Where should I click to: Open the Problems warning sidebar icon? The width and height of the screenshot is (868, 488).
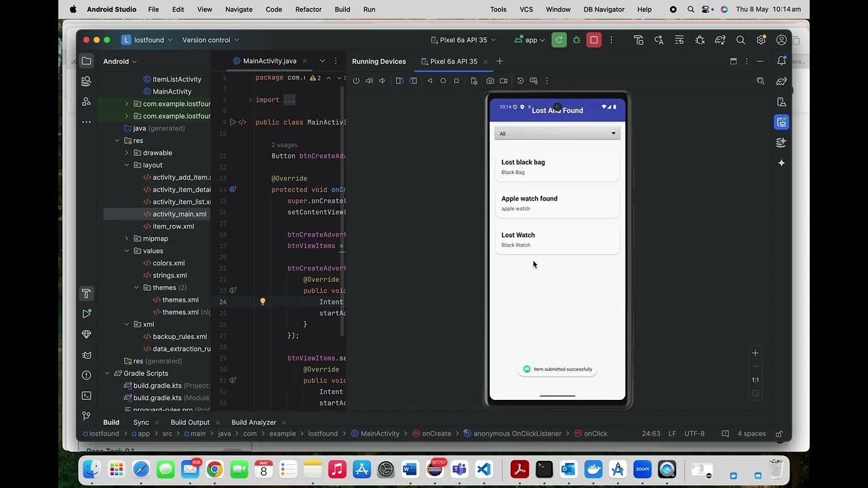tap(86, 375)
